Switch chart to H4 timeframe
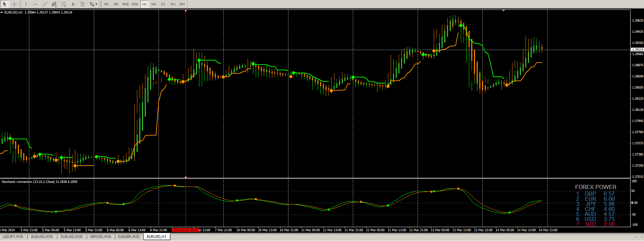The height and width of the screenshot is (241, 644). coord(154,4)
